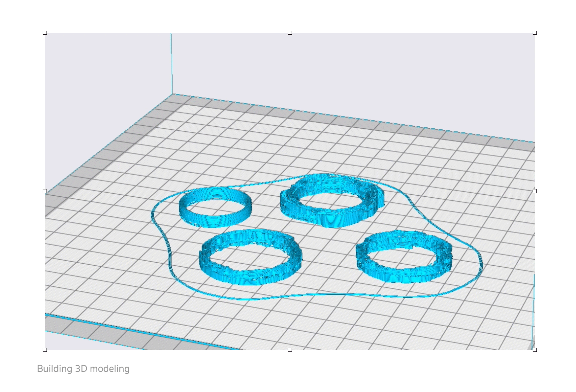This screenshot has width=576, height=392.
Task: Select the 3D print bed image
Action: (290, 191)
